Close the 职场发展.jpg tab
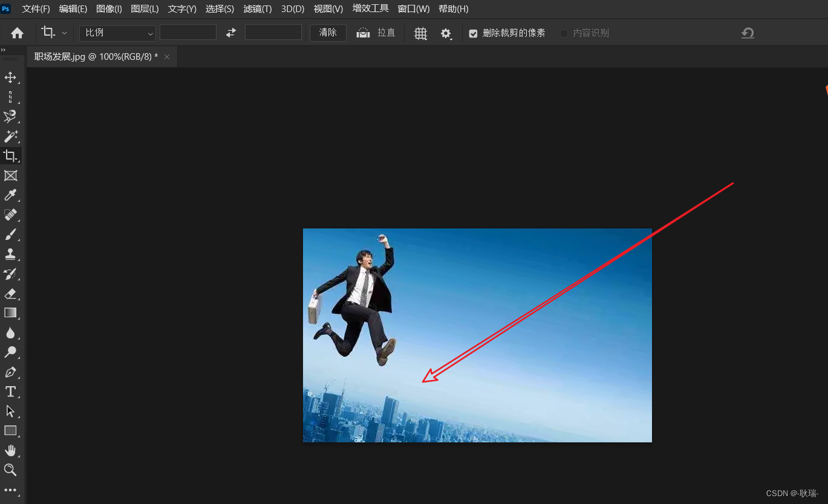The height and width of the screenshot is (504, 828). coord(167,57)
